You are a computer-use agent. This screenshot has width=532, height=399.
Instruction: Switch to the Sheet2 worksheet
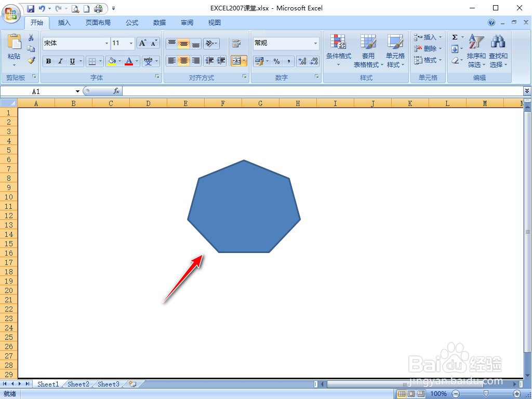78,384
